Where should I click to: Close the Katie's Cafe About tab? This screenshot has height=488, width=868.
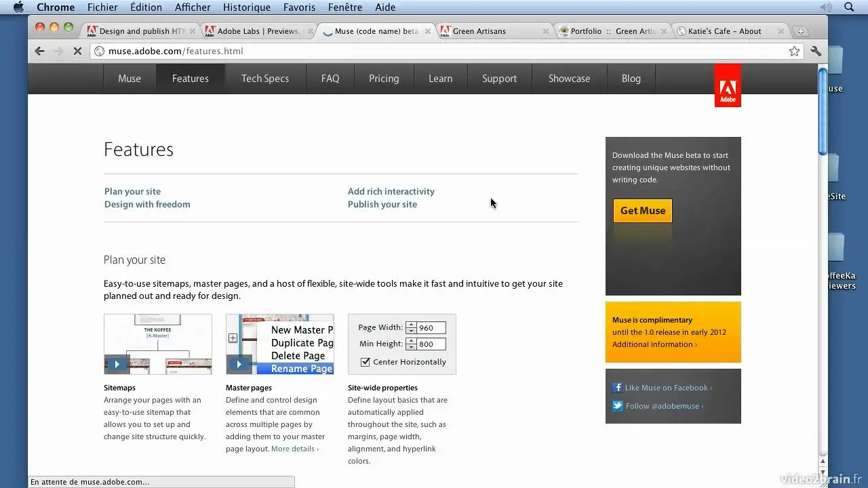pos(781,31)
